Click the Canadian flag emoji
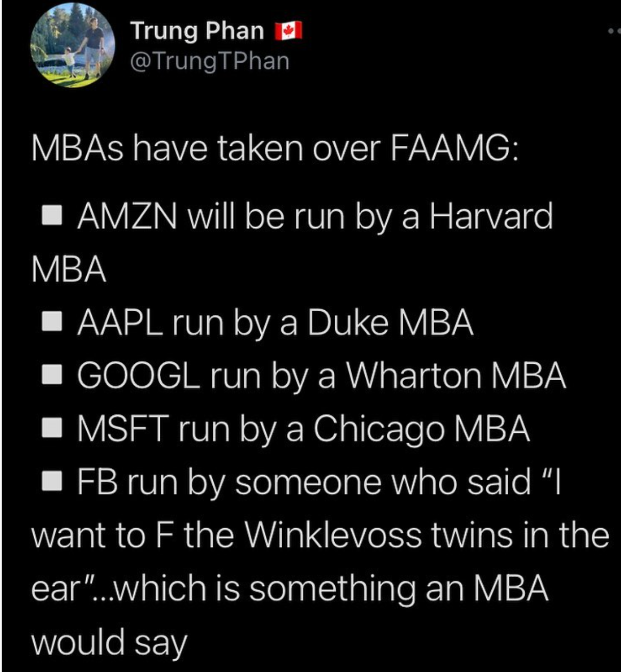The height and width of the screenshot is (672, 621). 289,31
